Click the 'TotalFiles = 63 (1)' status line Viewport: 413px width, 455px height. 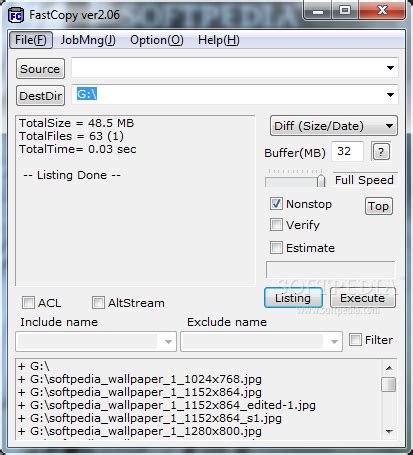(x=71, y=136)
